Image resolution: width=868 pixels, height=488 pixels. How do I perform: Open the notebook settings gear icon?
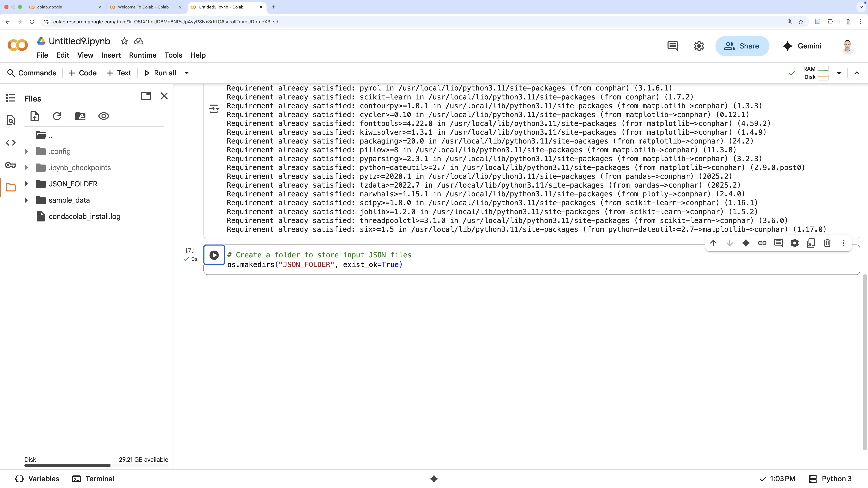pos(699,46)
